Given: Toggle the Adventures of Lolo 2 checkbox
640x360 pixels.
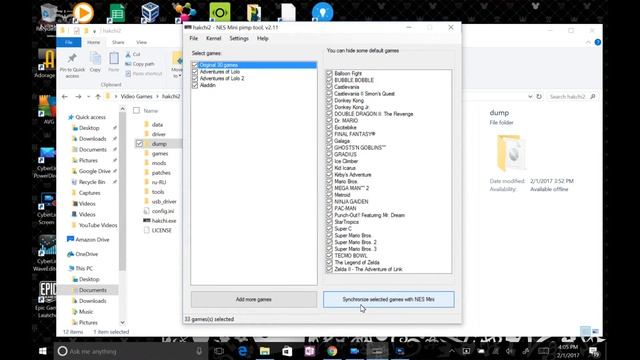Looking at the screenshot, I should 195,78.
